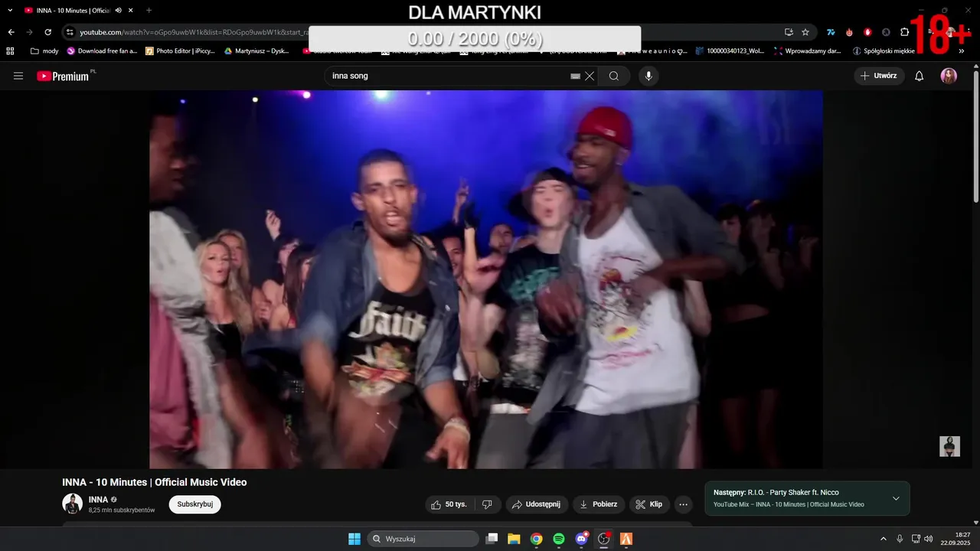The image size is (980, 551).
Task: Open YouTube notifications bell
Action: [x=920, y=76]
